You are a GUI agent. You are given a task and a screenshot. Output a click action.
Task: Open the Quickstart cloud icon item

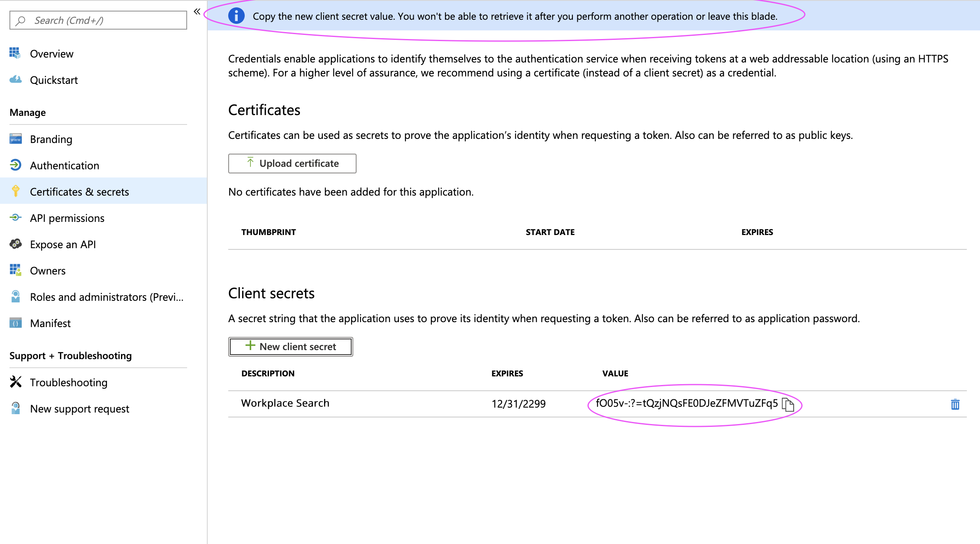coord(16,80)
